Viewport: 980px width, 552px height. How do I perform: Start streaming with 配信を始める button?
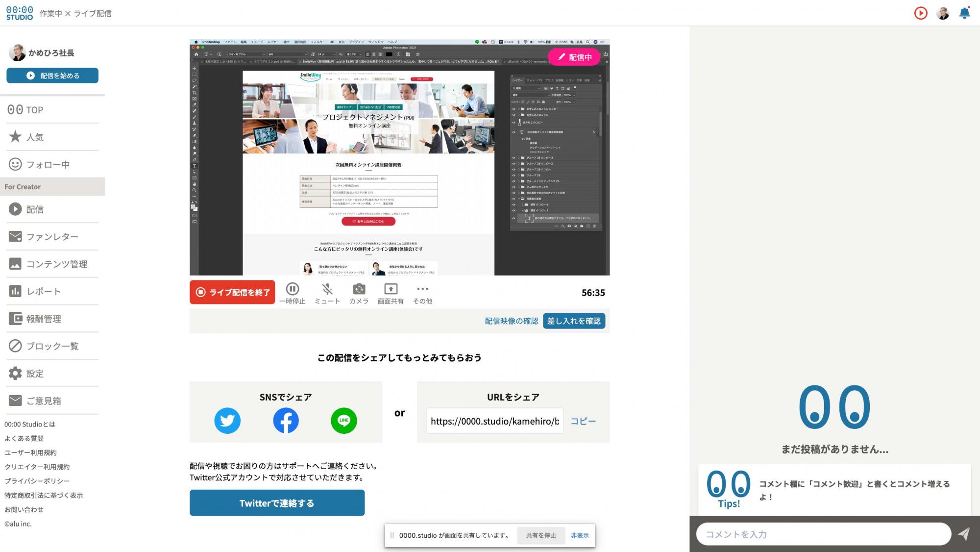click(52, 75)
